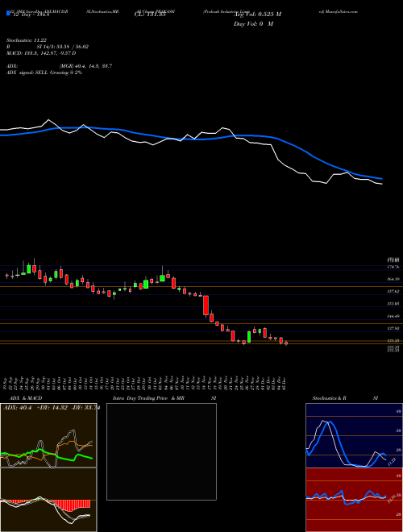Click the 144.49 price axis label

click(393, 316)
